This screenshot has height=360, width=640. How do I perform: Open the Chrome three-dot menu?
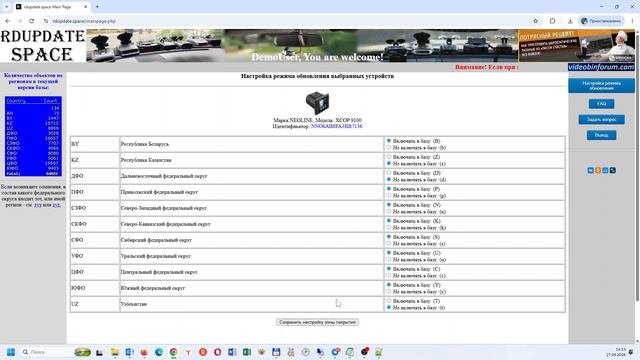click(x=632, y=21)
